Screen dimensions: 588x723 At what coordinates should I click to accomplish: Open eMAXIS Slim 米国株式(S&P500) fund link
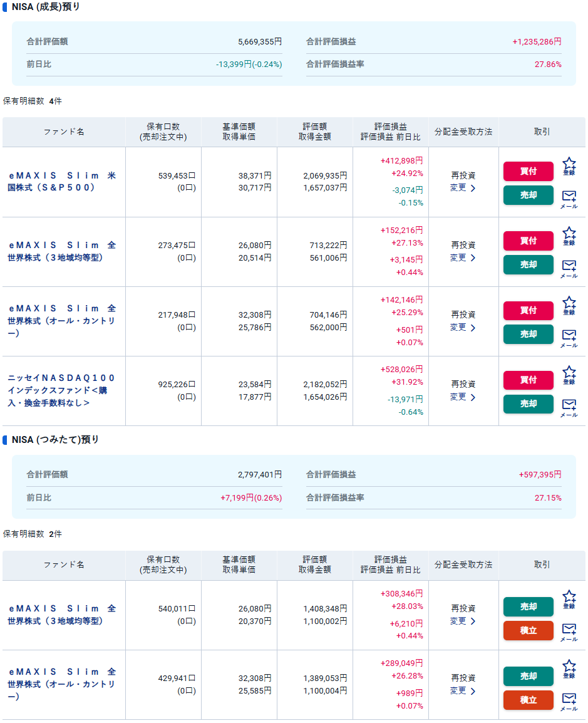tap(63, 181)
